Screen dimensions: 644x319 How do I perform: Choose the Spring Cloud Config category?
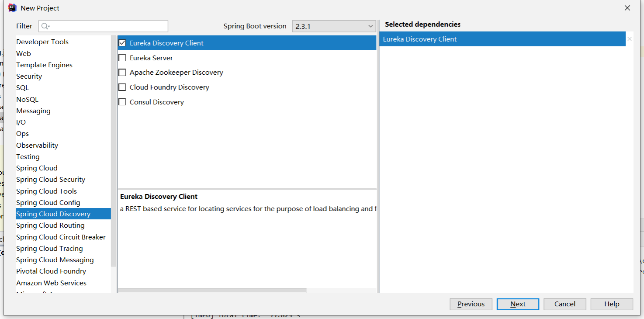pyautogui.click(x=63, y=202)
